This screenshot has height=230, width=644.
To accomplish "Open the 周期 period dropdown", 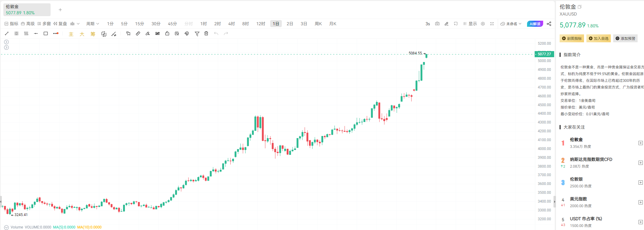I will [93, 24].
